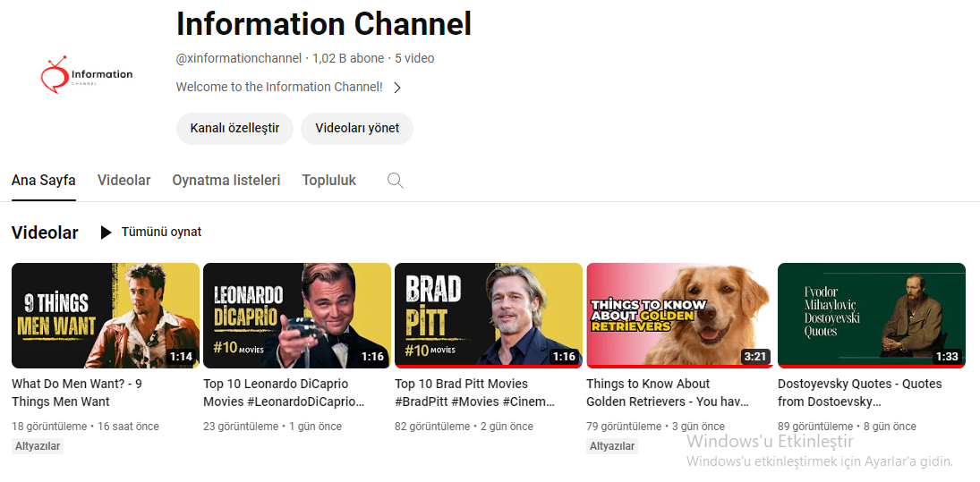Click Things to Know About Golden Retrievers title
The image size is (980, 482).
pos(668,393)
